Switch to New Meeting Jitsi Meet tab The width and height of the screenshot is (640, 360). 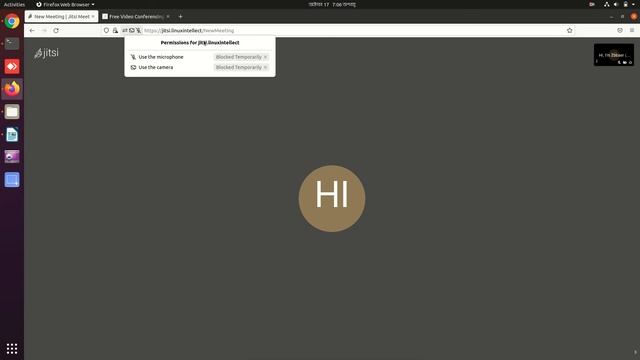coord(61,17)
